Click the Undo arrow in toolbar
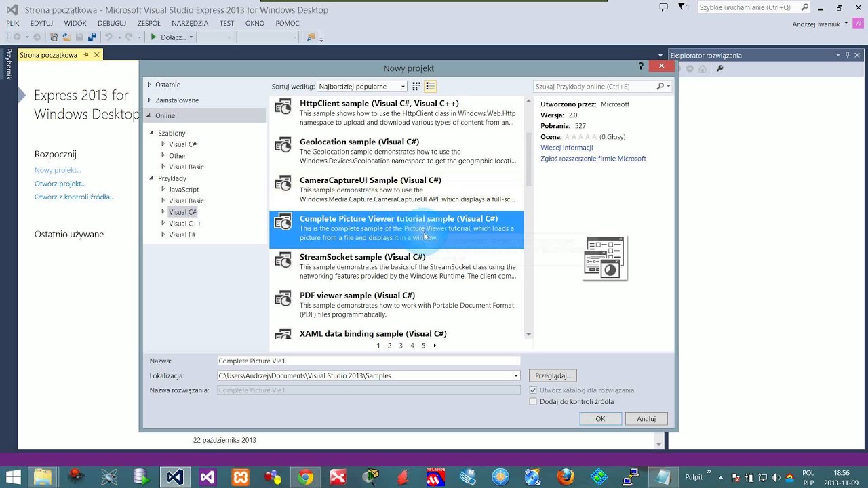 click(108, 37)
